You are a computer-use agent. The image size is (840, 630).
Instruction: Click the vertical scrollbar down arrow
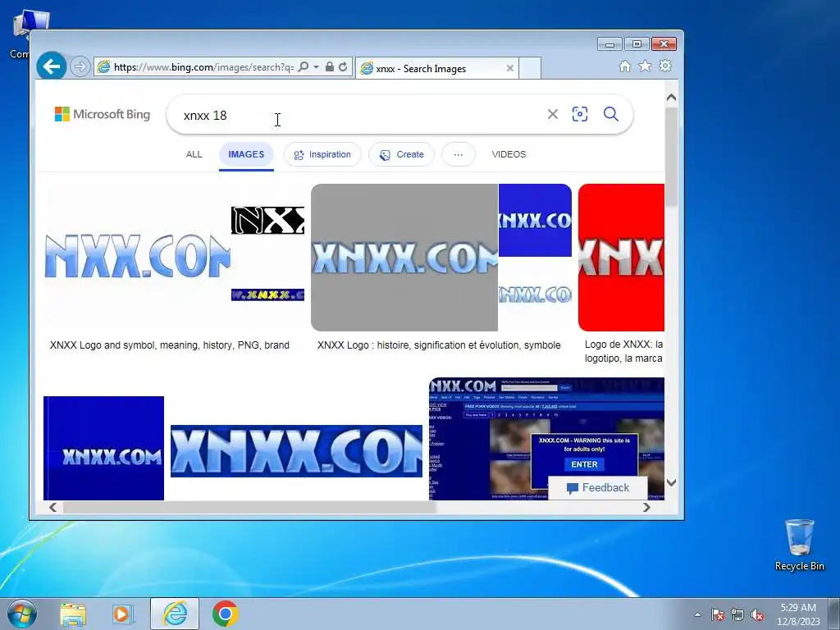[x=671, y=482]
